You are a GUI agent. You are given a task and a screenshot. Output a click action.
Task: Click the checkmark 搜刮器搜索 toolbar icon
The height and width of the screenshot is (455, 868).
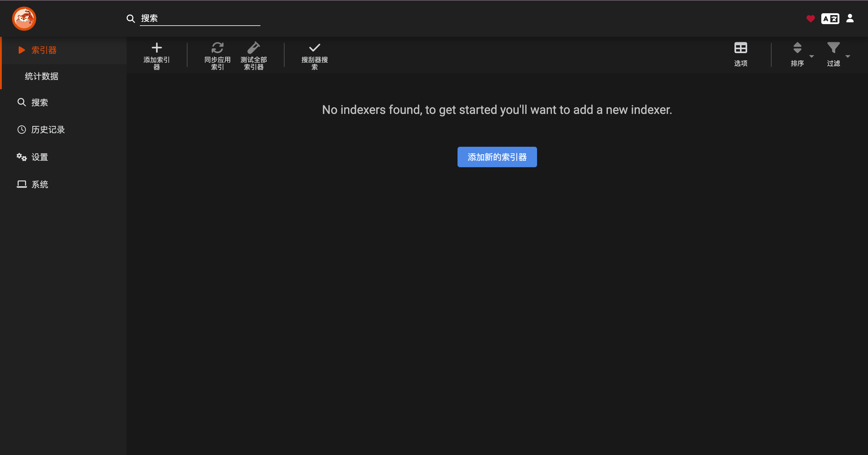coord(314,48)
